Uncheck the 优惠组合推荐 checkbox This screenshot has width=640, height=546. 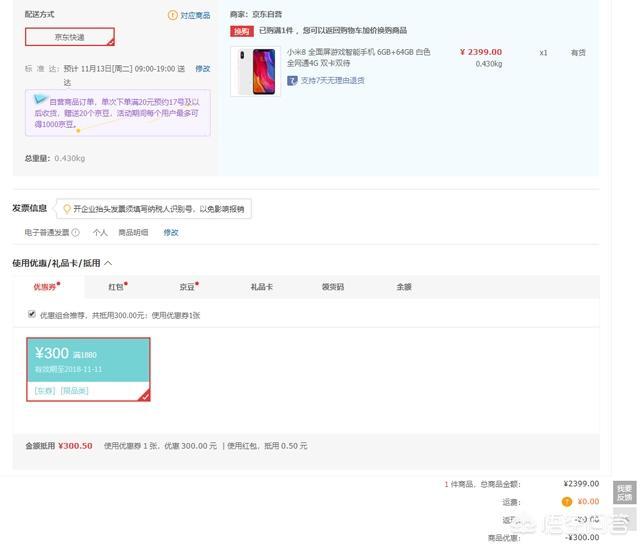point(32,314)
